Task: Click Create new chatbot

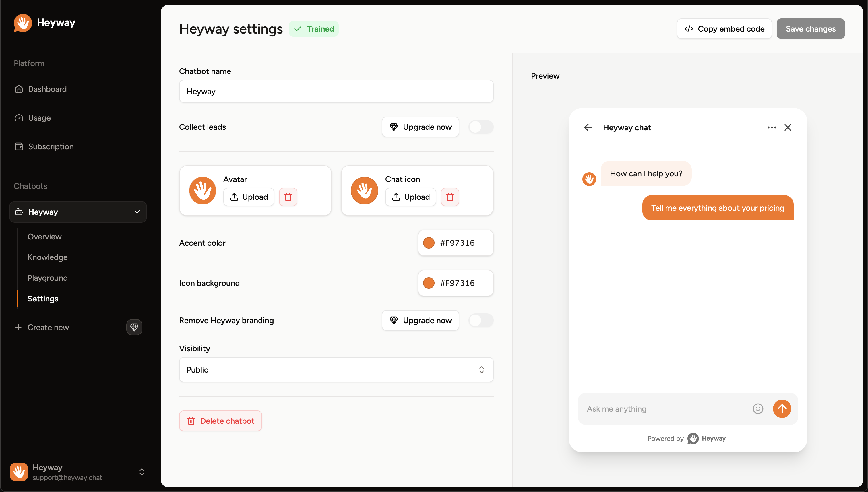Action: tap(48, 327)
